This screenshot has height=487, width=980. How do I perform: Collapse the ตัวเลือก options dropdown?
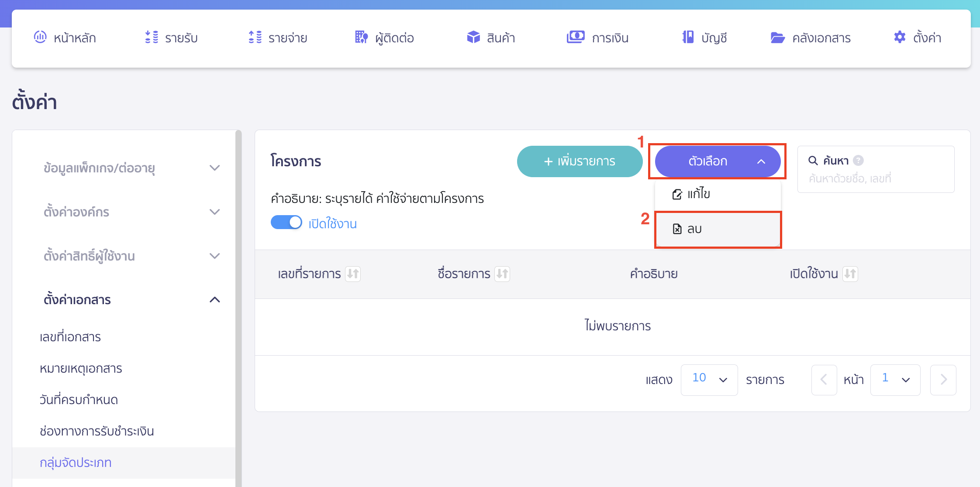[718, 161]
